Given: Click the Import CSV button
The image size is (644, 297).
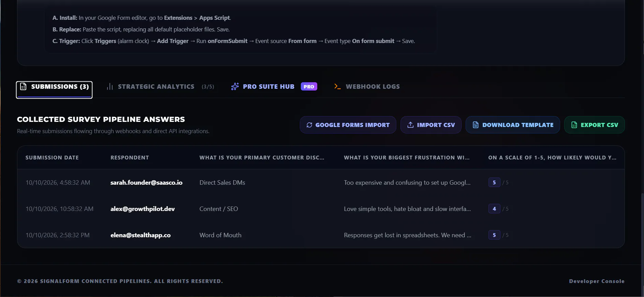Looking at the screenshot, I should coord(431,125).
